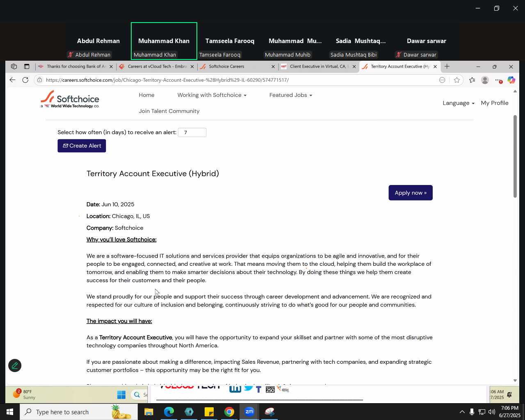
Task: Select Muhammad Muhib participant tile
Action: point(295,41)
